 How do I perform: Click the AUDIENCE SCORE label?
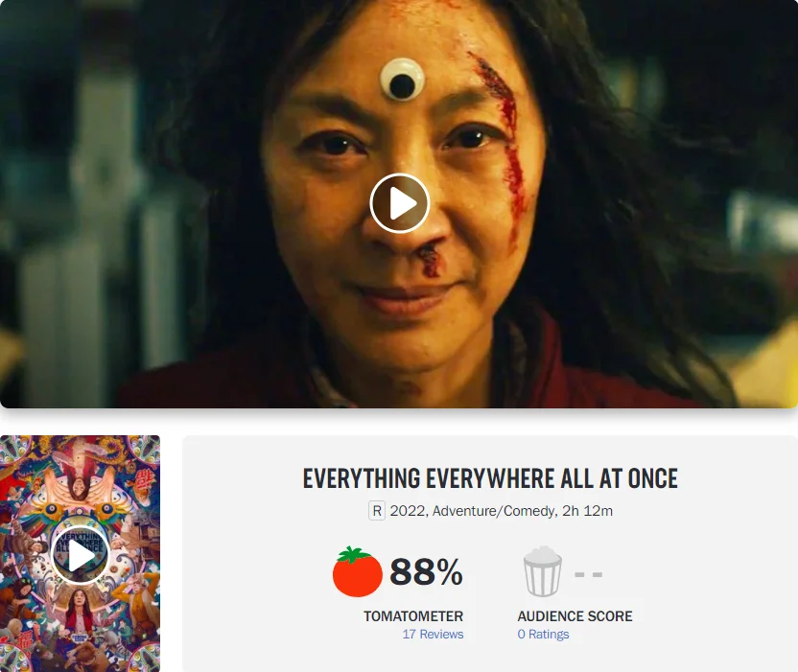pos(575,616)
